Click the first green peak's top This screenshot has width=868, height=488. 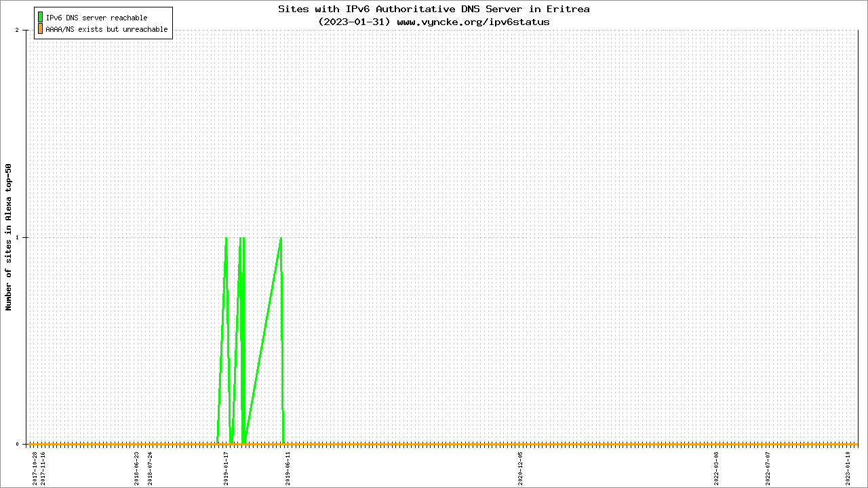[x=226, y=238]
